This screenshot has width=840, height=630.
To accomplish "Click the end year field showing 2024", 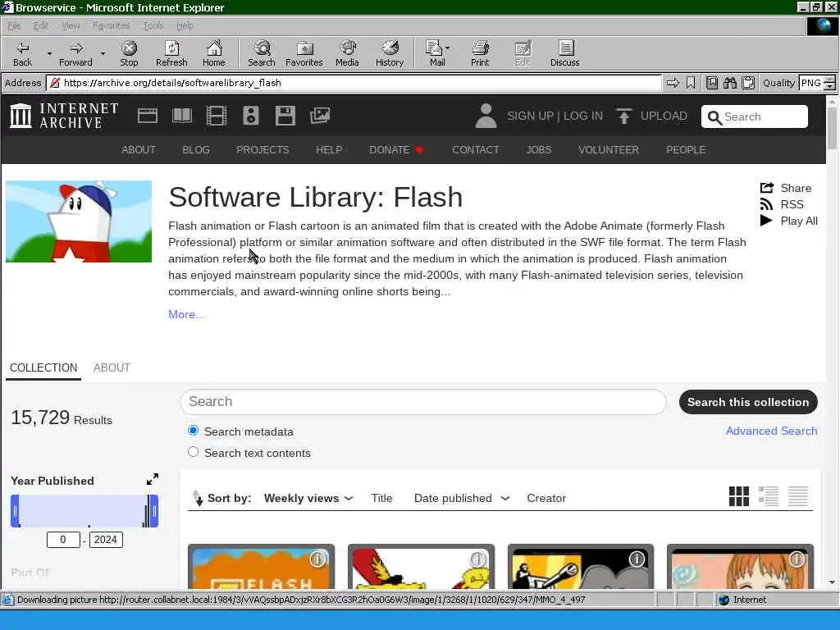I will (x=106, y=540).
